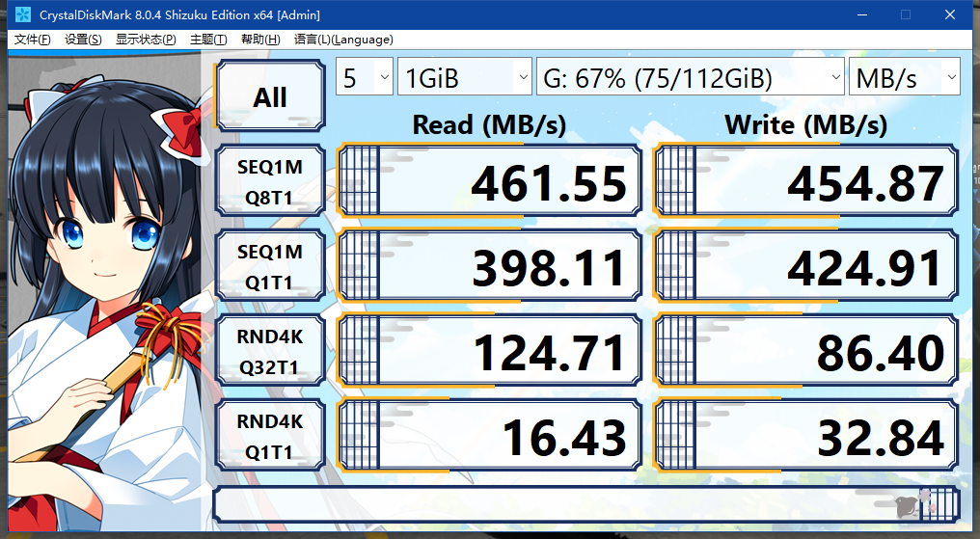Click RND4K Q32T1 read value 124.71
Viewport: 980px width, 539px height.
tap(489, 351)
